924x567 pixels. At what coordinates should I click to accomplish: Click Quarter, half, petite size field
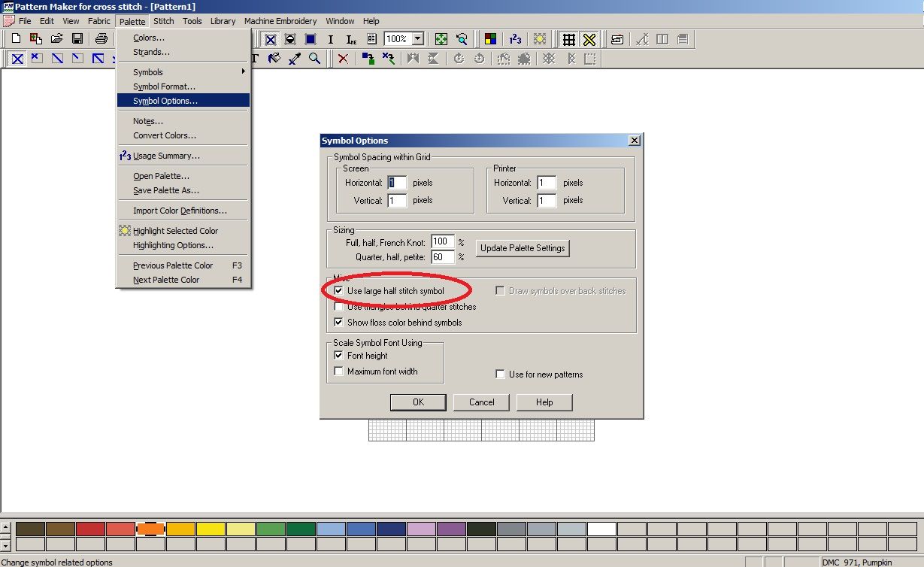click(443, 257)
